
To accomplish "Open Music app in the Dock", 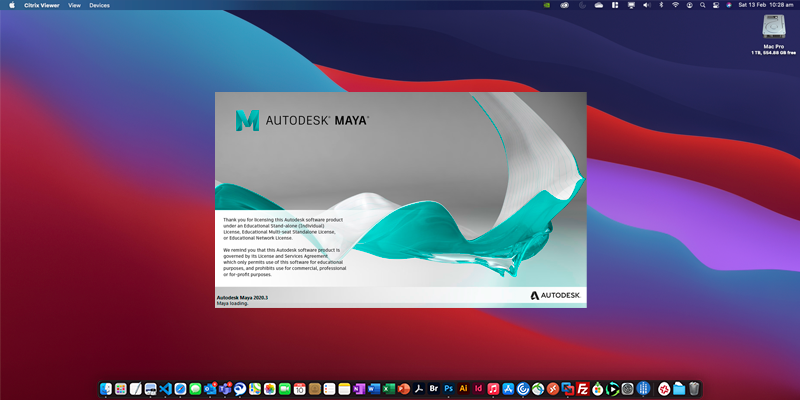I will point(493,389).
